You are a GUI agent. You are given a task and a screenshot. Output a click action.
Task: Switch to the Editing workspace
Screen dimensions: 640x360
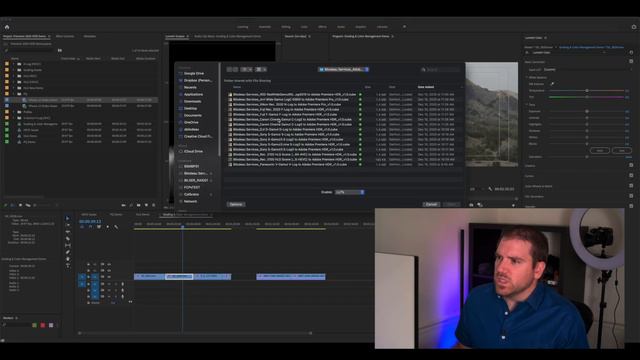(286, 27)
